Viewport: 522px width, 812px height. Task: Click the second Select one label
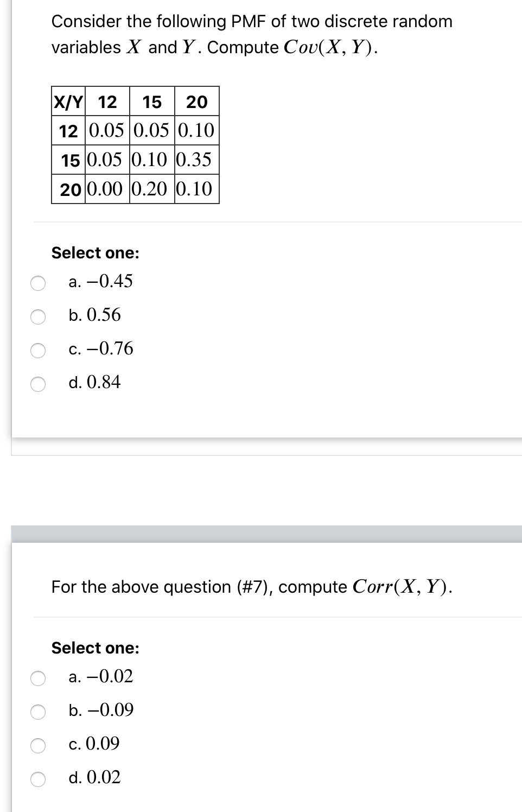pyautogui.click(x=96, y=648)
